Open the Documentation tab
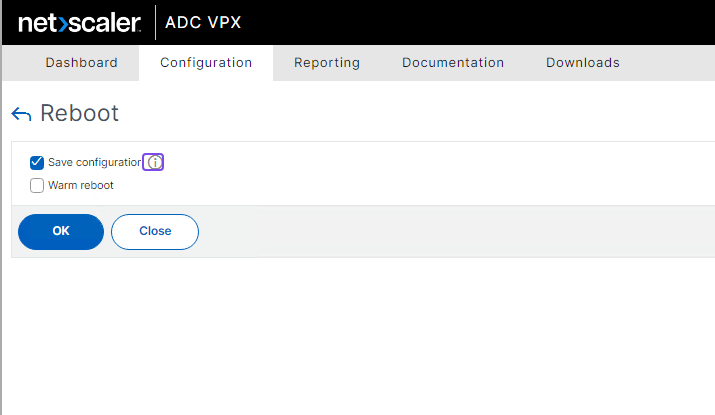This screenshot has width=715, height=415. (453, 63)
